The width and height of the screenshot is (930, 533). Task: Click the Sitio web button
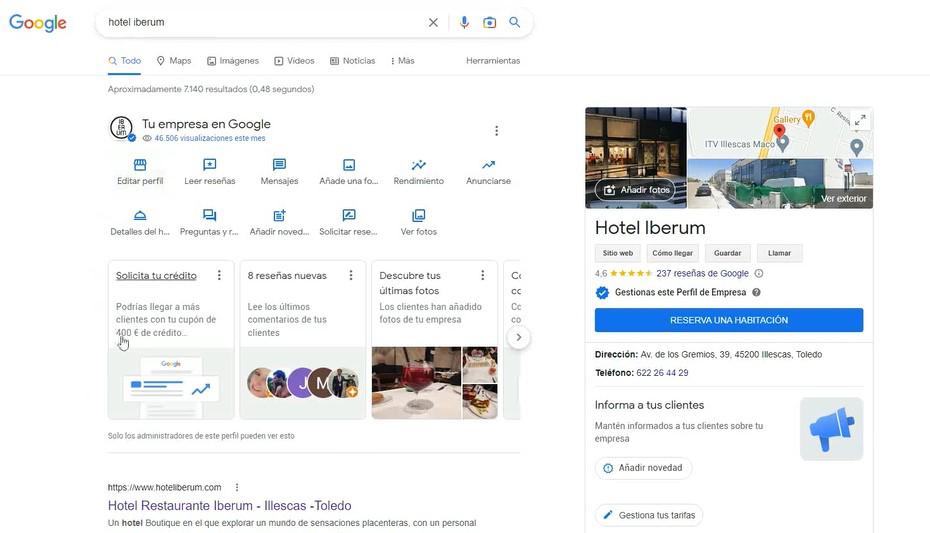coord(617,253)
